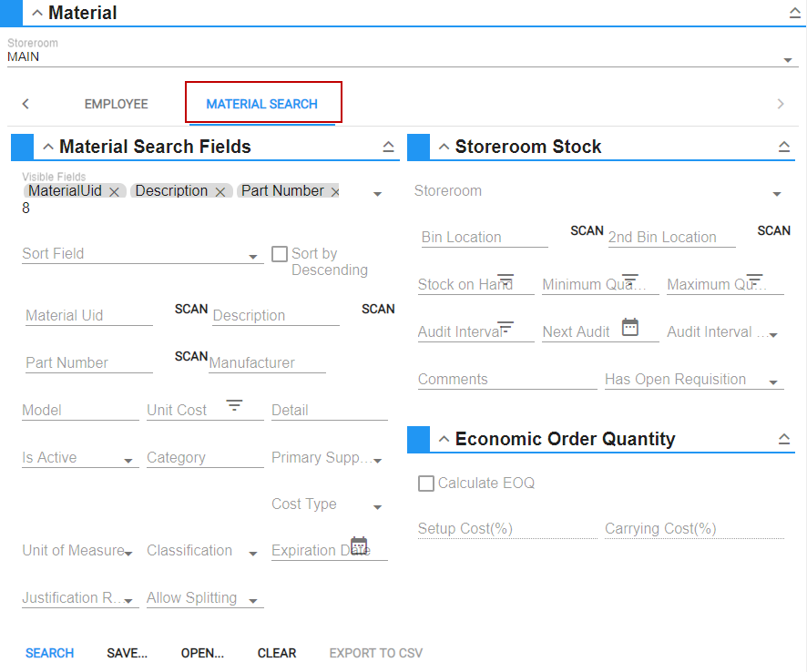807x672 pixels.
Task: Click the Unit Cost filter icon
Action: pos(234,405)
